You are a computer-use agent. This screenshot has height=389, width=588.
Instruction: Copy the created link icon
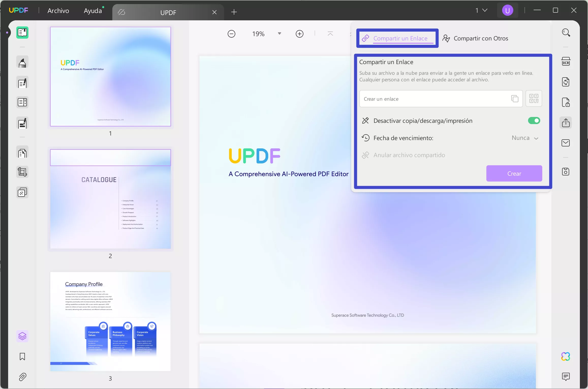click(x=515, y=99)
